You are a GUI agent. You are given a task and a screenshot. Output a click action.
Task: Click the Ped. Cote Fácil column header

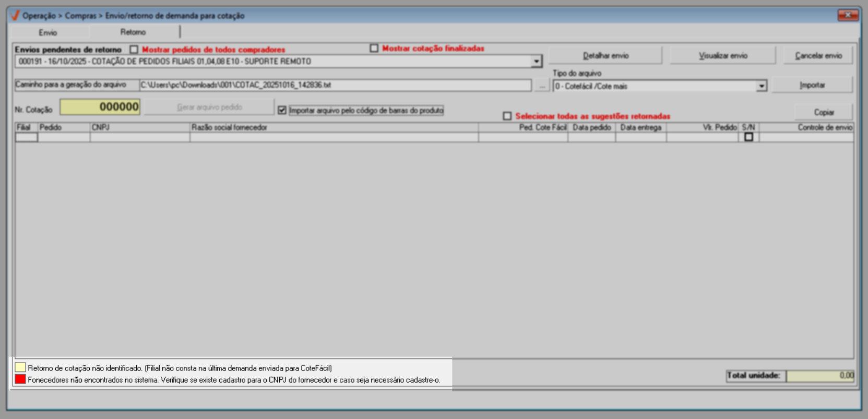point(523,127)
